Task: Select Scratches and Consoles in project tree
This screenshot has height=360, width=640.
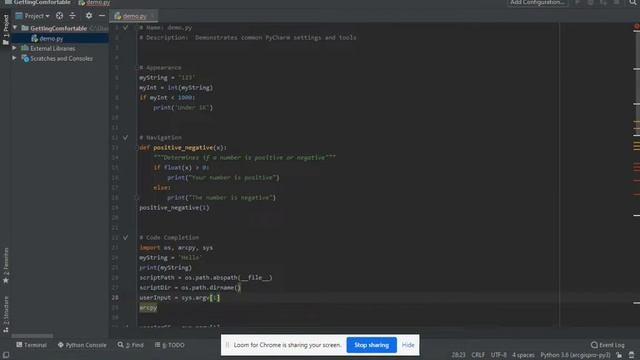Action: click(61, 58)
